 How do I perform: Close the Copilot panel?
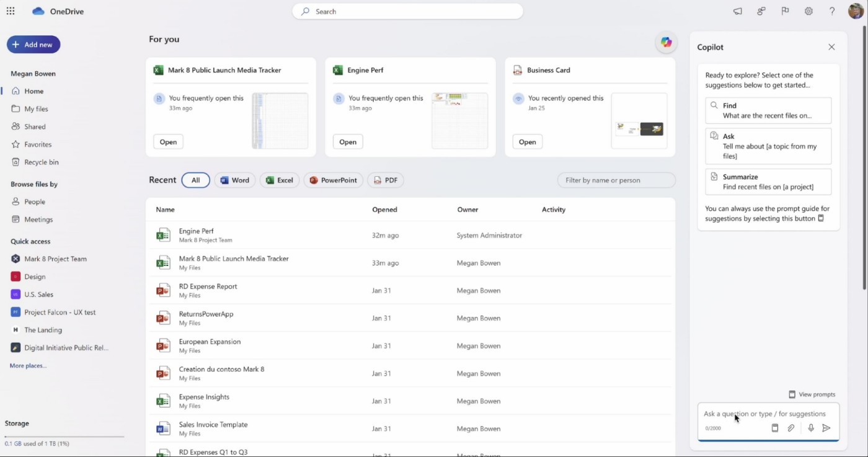tap(831, 47)
